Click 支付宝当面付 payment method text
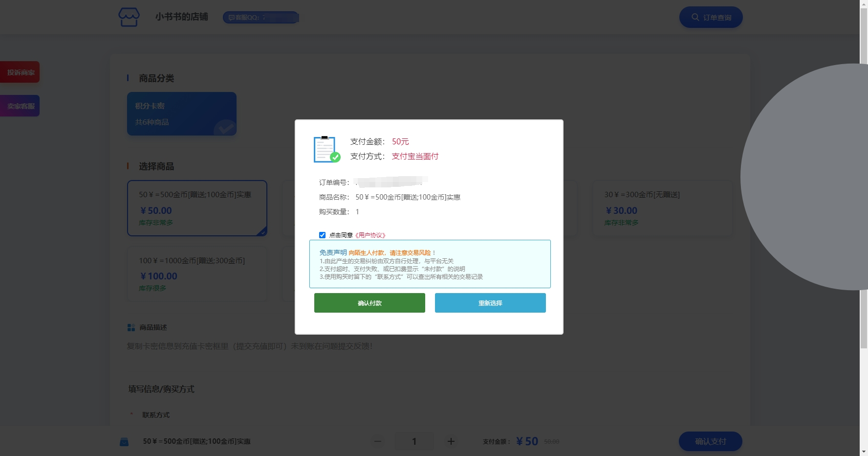 coord(415,156)
